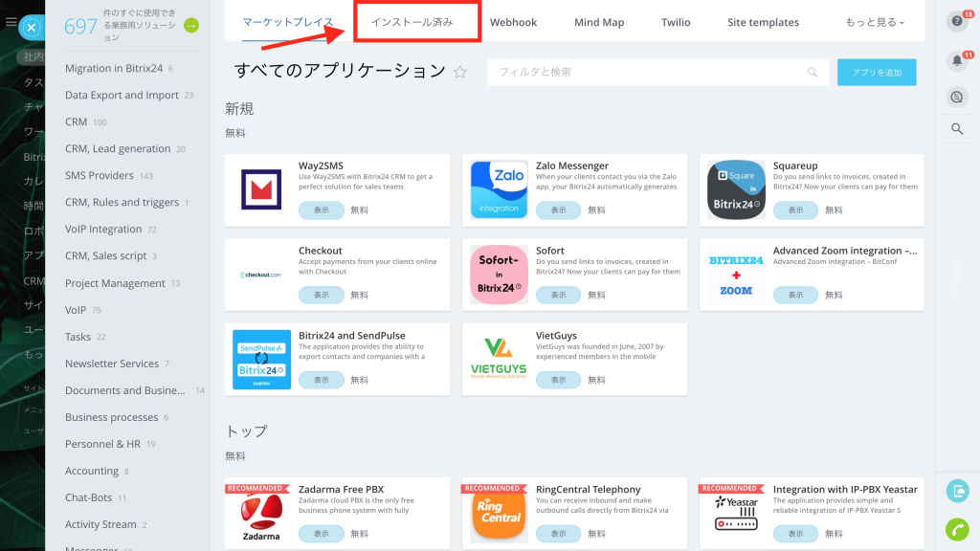Open the Webhook tab
Screen dimensions: 980x551
tap(513, 22)
